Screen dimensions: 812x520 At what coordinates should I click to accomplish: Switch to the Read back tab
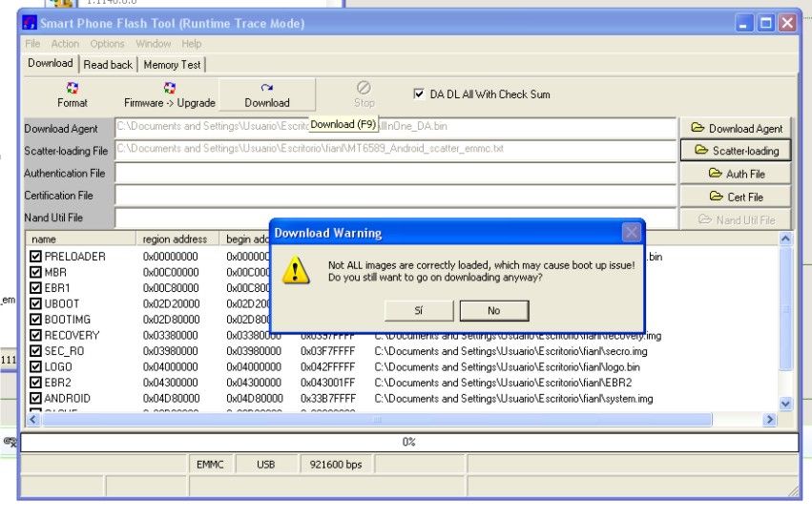pyautogui.click(x=108, y=65)
